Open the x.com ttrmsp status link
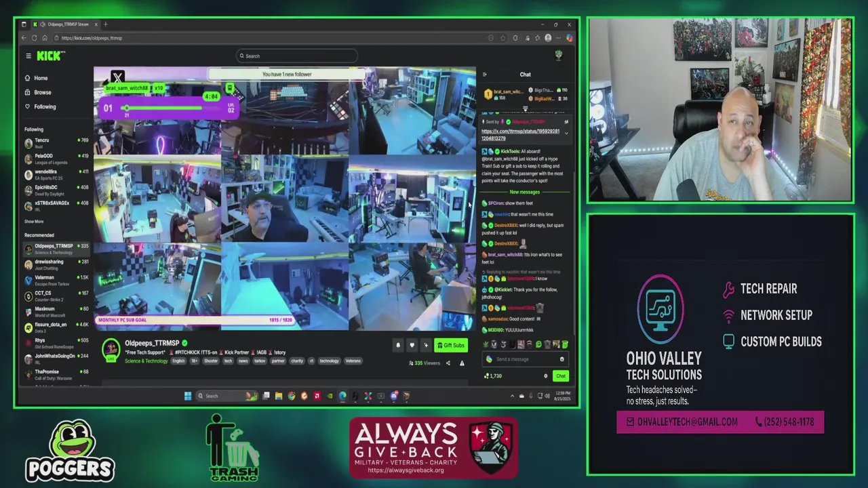Image resolution: width=868 pixels, height=488 pixels. [520, 134]
